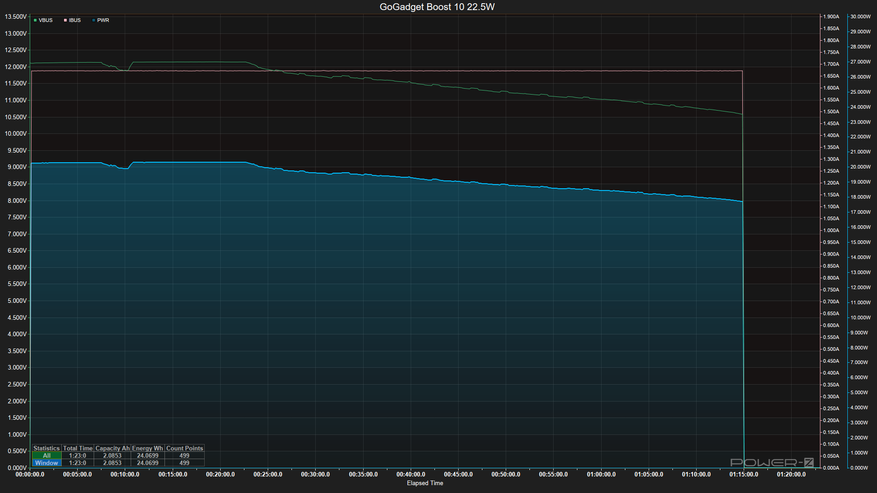
Task: Click total time 1:23:0 in Window row
Action: [x=78, y=463]
